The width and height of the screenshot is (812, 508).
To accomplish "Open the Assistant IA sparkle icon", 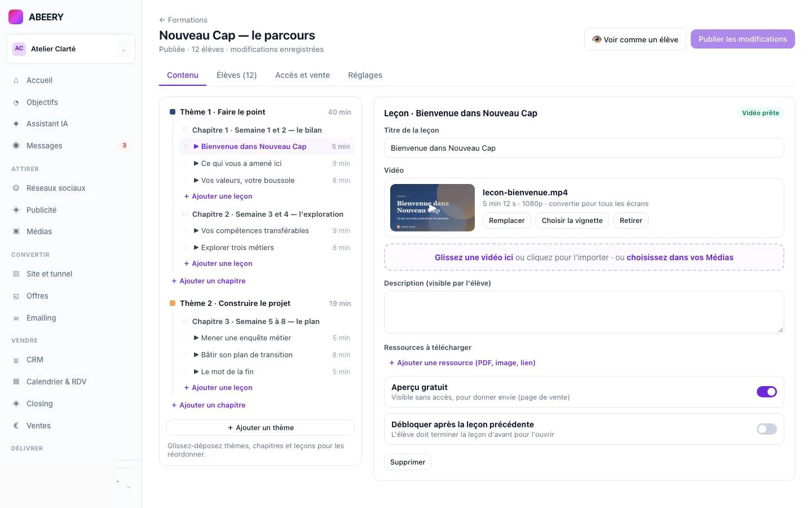I will coord(16,124).
